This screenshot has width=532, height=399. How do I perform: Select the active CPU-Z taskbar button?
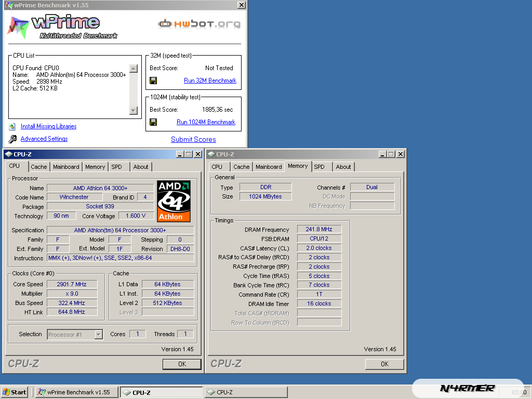click(161, 392)
